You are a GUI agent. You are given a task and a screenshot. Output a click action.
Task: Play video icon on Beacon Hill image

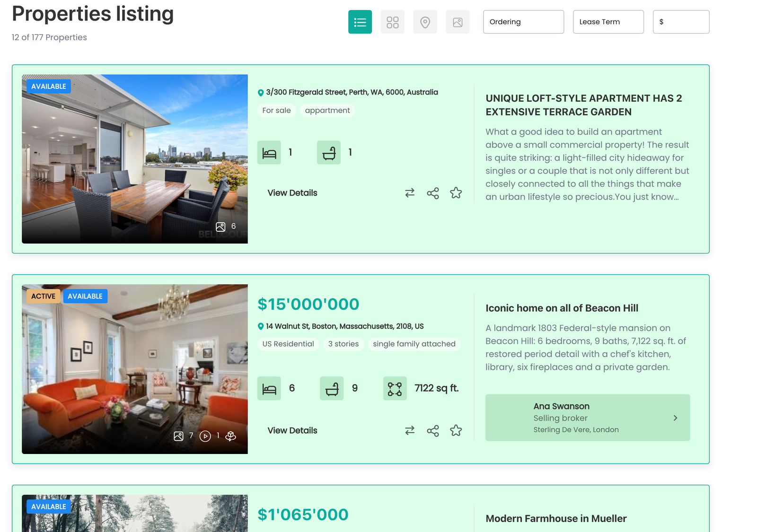pos(205,436)
